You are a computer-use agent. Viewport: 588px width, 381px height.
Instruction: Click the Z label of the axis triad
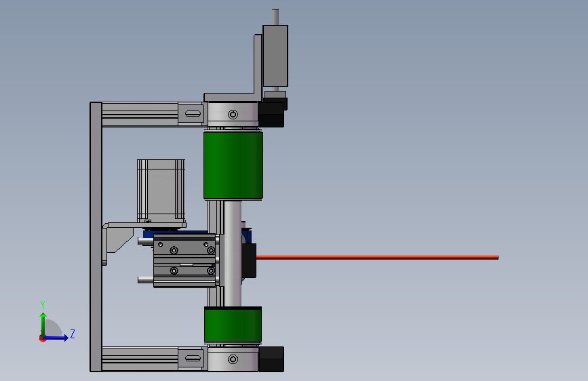click(73, 334)
